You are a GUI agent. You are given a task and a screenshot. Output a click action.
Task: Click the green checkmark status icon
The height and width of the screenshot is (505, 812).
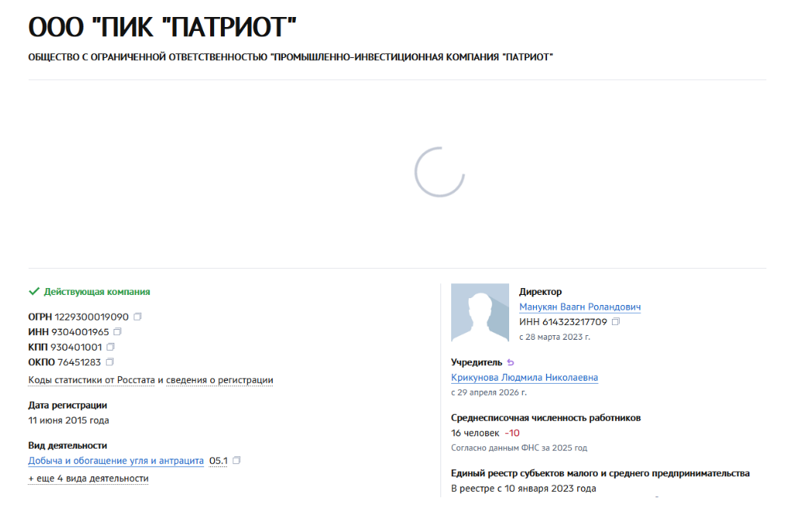click(34, 292)
